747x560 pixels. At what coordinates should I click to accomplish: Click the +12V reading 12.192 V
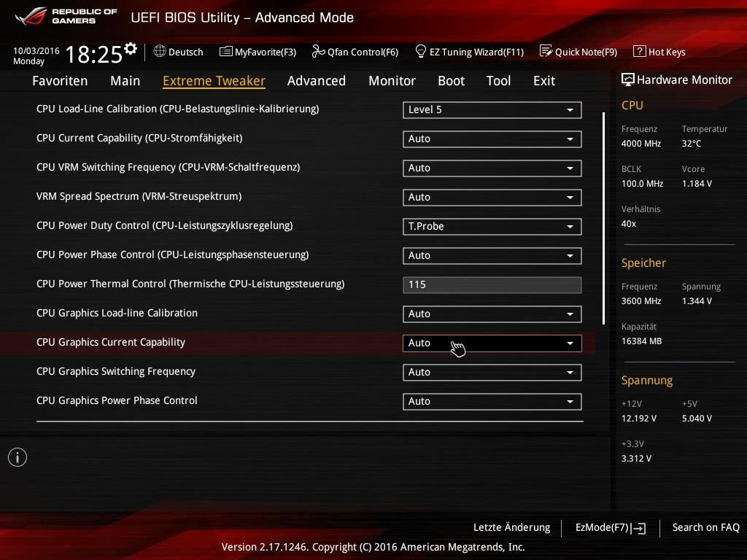click(x=638, y=419)
